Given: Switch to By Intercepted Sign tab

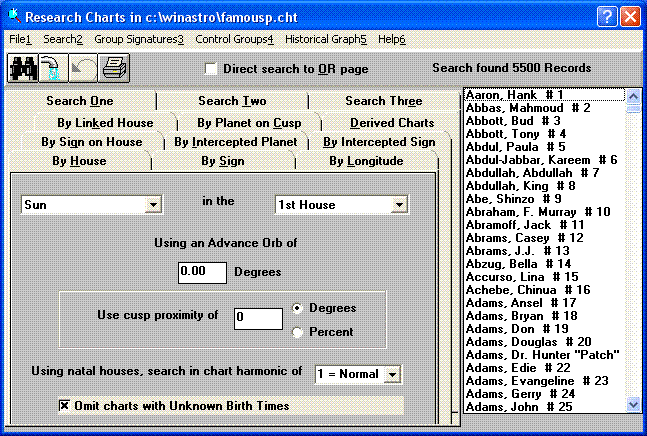Looking at the screenshot, I should [x=379, y=142].
